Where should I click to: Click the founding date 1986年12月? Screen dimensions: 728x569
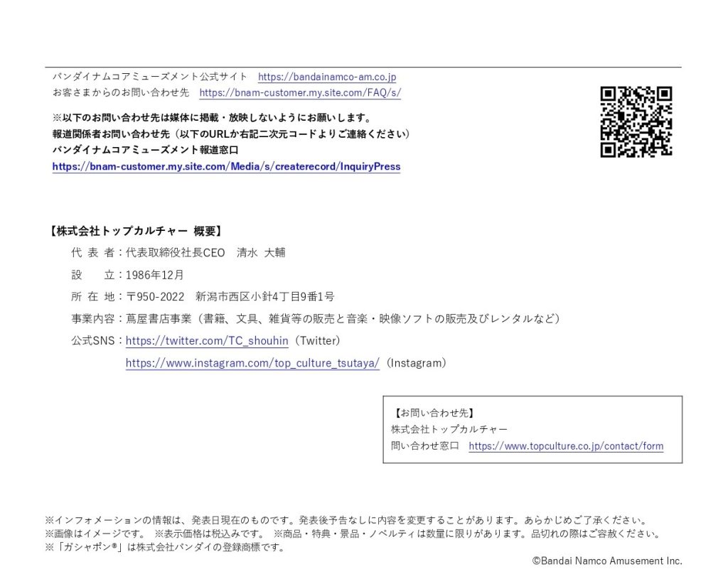(154, 275)
